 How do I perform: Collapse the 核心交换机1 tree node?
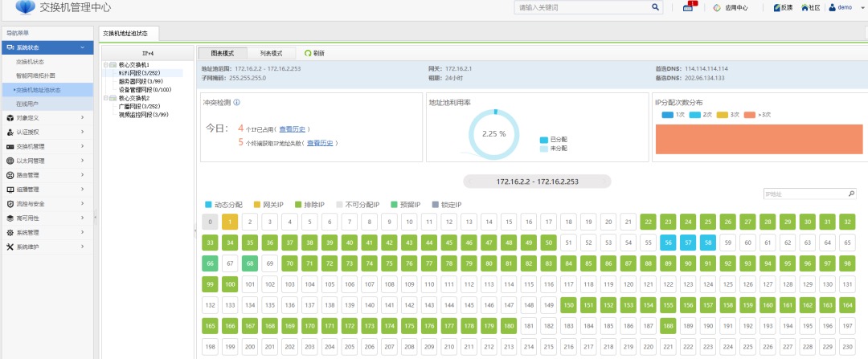click(106, 64)
